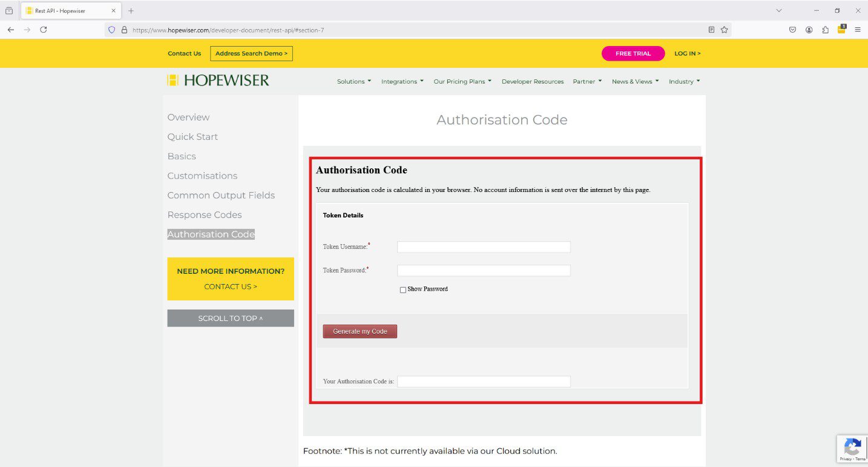Open the Firefox hamburger menu
Image resolution: width=868 pixels, height=467 pixels.
pyautogui.click(x=857, y=30)
